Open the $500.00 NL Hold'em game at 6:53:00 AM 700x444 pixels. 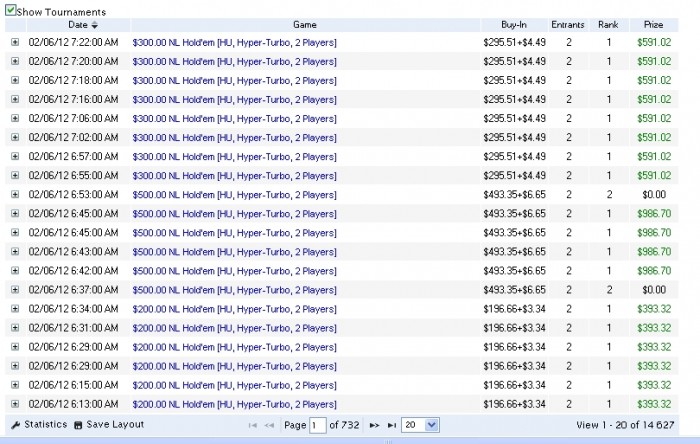tap(234, 195)
